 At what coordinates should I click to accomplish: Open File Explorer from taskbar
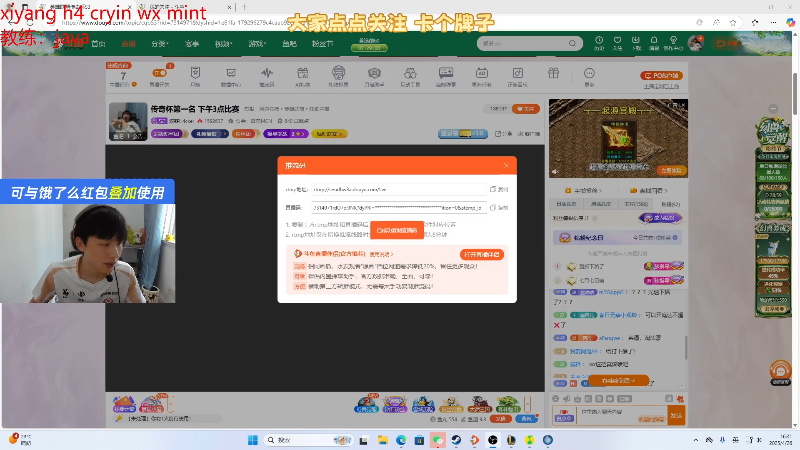click(x=383, y=440)
